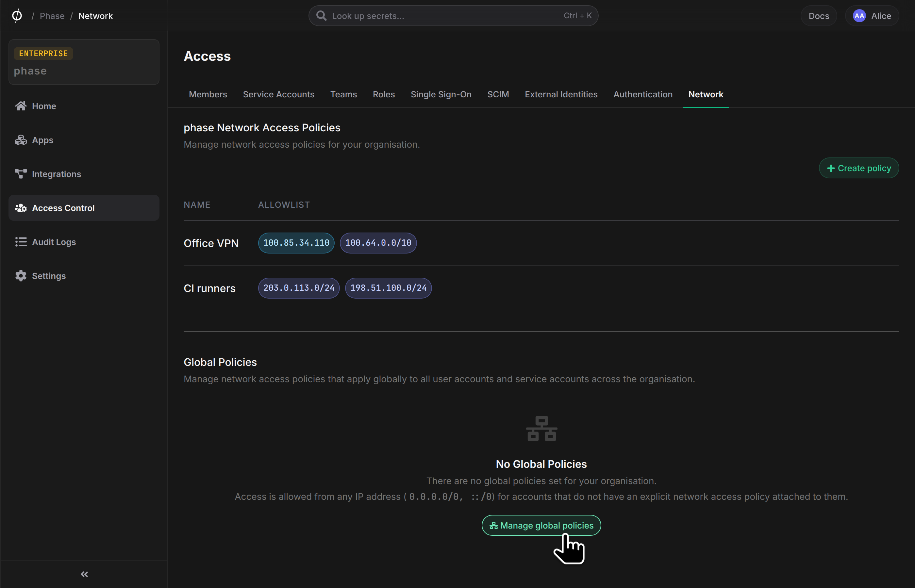Open the Members tab
Viewport: 915px width, 588px height.
click(208, 94)
